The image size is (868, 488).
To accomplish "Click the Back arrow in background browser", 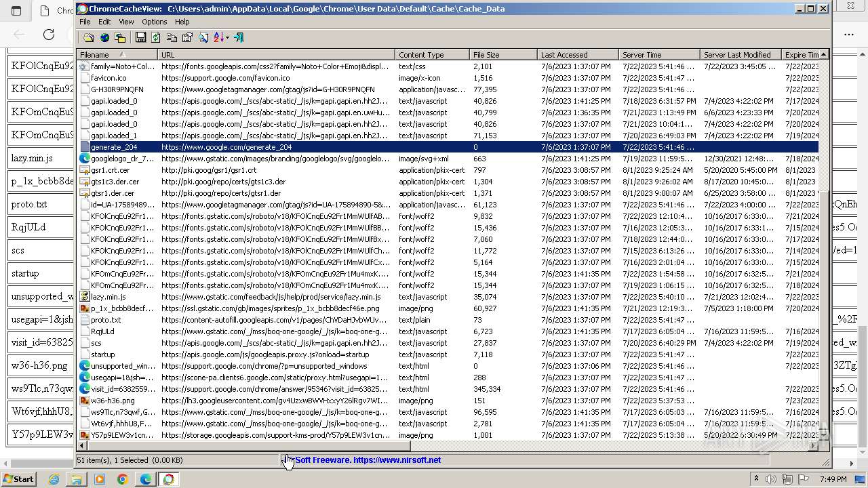I will tap(19, 35).
